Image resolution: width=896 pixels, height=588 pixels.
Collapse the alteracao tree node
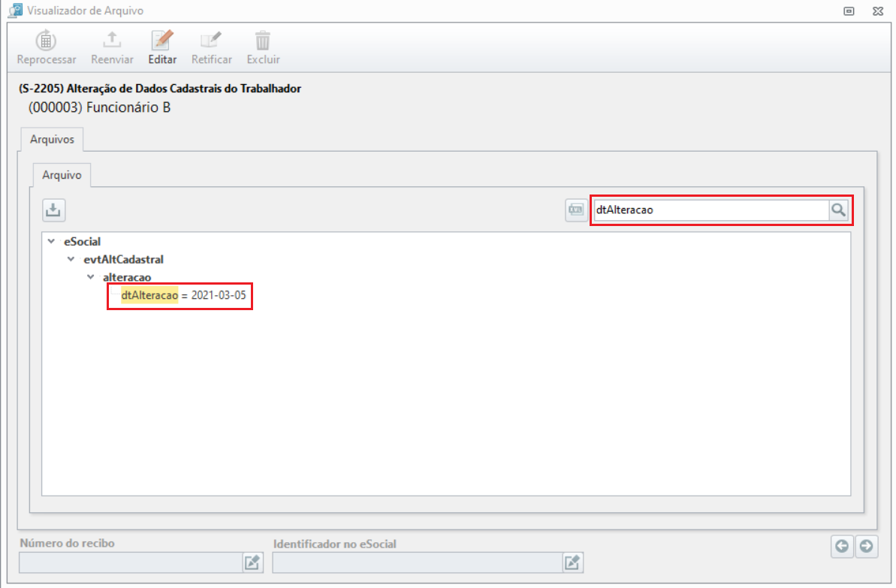pos(90,277)
